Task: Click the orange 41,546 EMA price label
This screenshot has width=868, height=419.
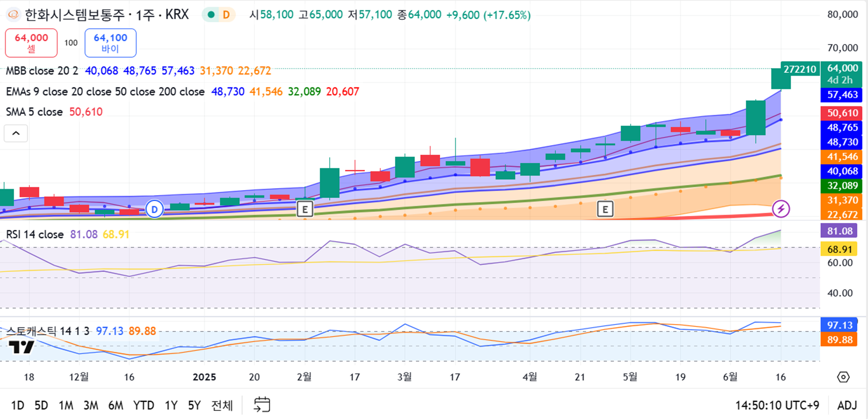Action: click(842, 157)
